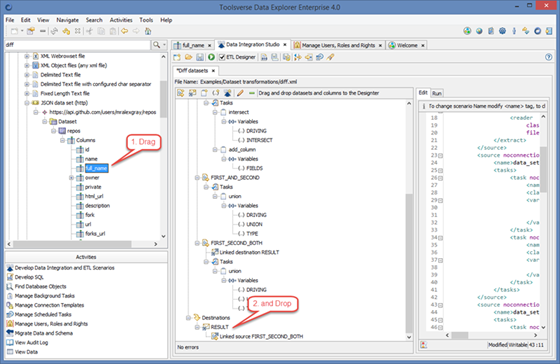
Task: Select the full_name column in tree
Action: click(x=96, y=168)
